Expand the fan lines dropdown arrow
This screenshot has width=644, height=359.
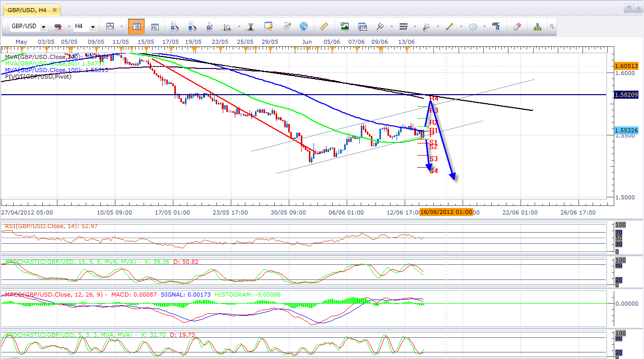click(x=437, y=27)
